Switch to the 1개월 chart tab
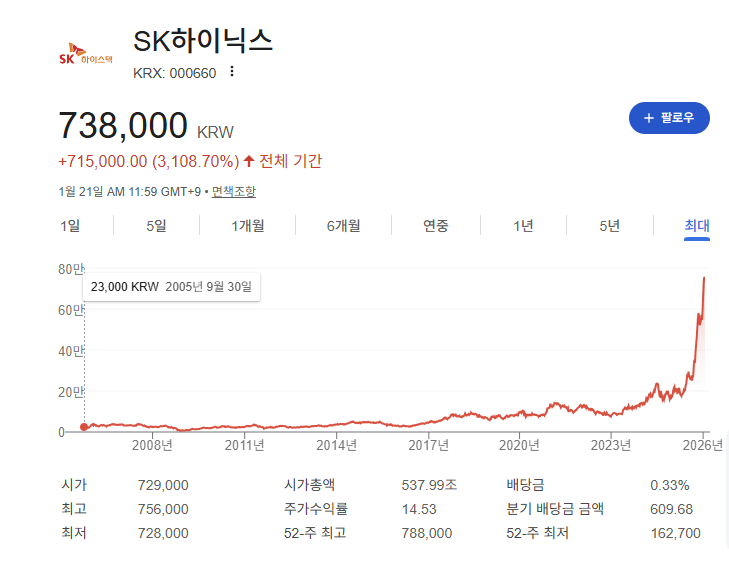Image resolution: width=729 pixels, height=568 pixels. click(x=248, y=226)
